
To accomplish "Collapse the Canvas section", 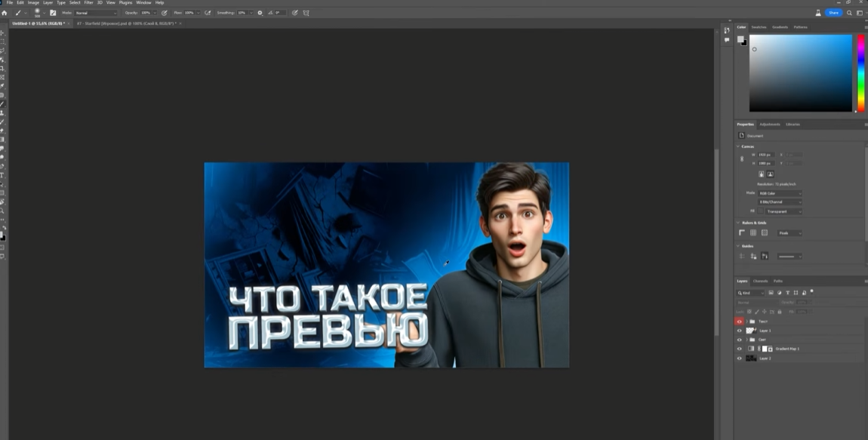I will click(x=738, y=146).
